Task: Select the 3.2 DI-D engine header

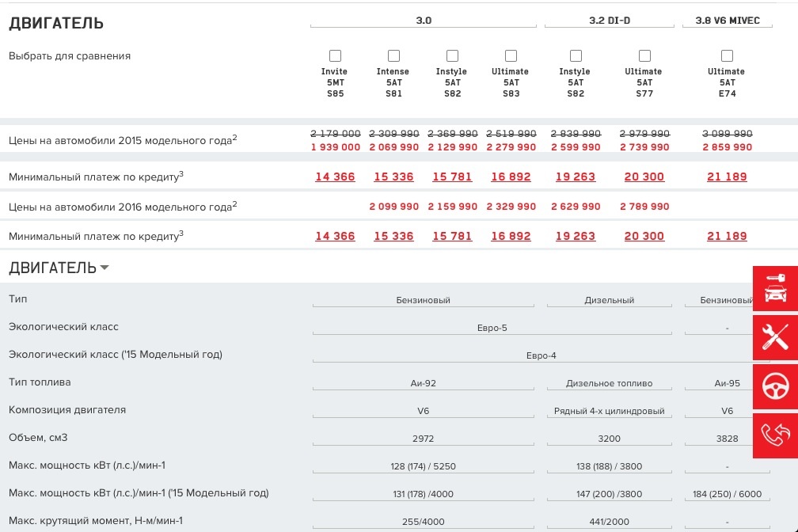Action: point(610,21)
